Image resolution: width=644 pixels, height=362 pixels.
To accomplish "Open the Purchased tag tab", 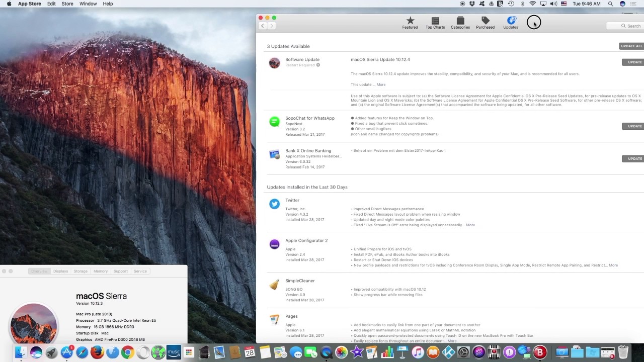I will [x=486, y=23].
